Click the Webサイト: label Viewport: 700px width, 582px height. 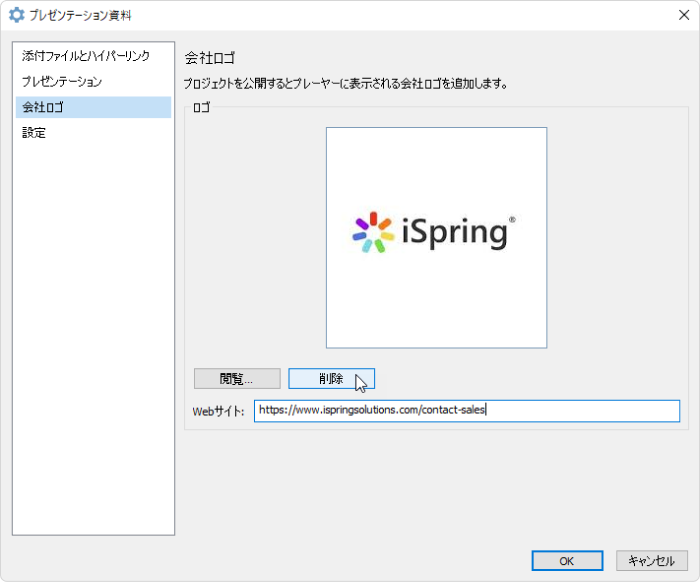click(218, 411)
